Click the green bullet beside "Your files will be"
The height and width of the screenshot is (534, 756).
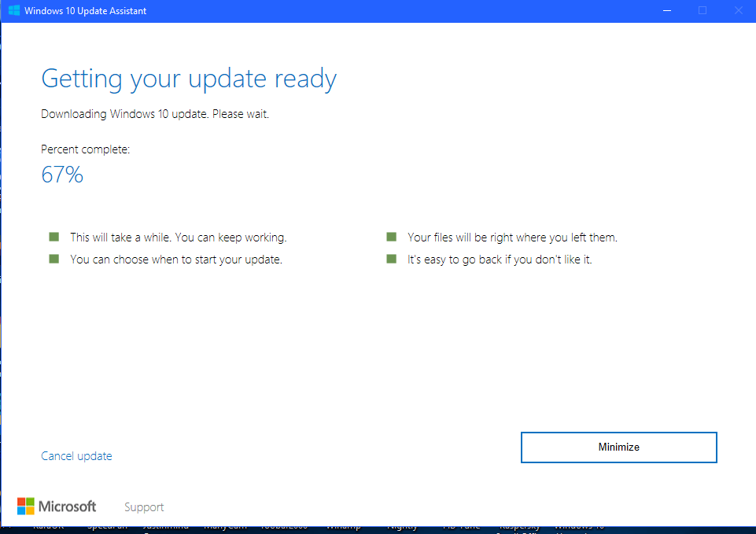[392, 237]
